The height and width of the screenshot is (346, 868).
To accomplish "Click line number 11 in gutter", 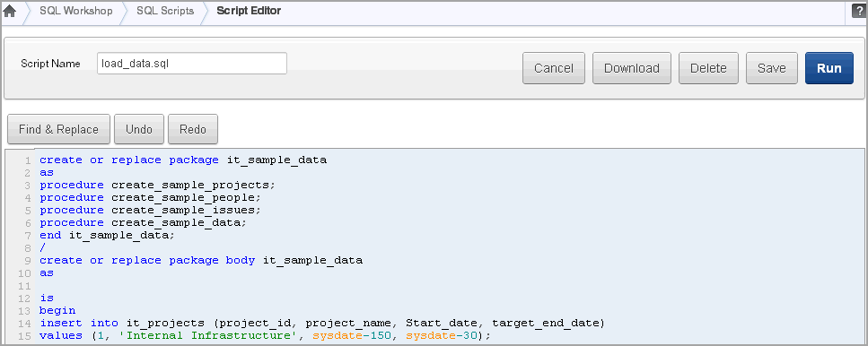I will point(24,286).
